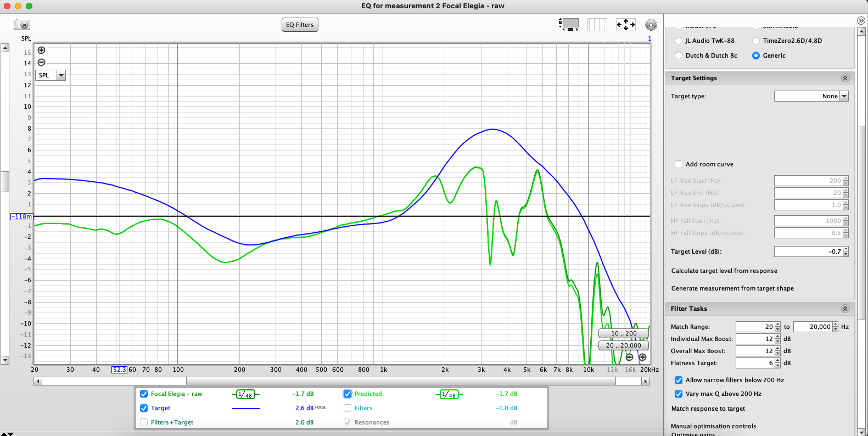Click the HF Fall Start input field
Screen dimensions: 868x436
pyautogui.click(x=808, y=221)
